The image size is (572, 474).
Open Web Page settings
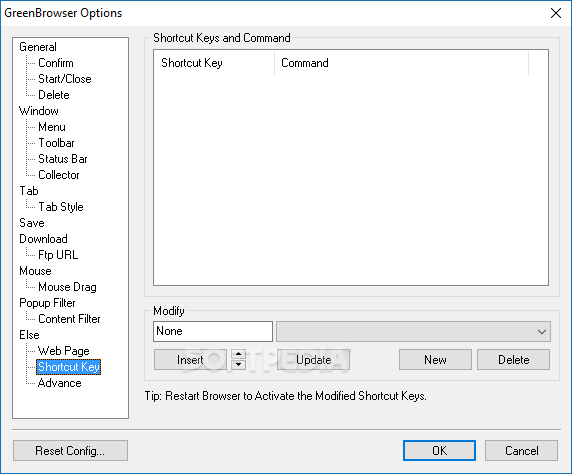pos(63,351)
